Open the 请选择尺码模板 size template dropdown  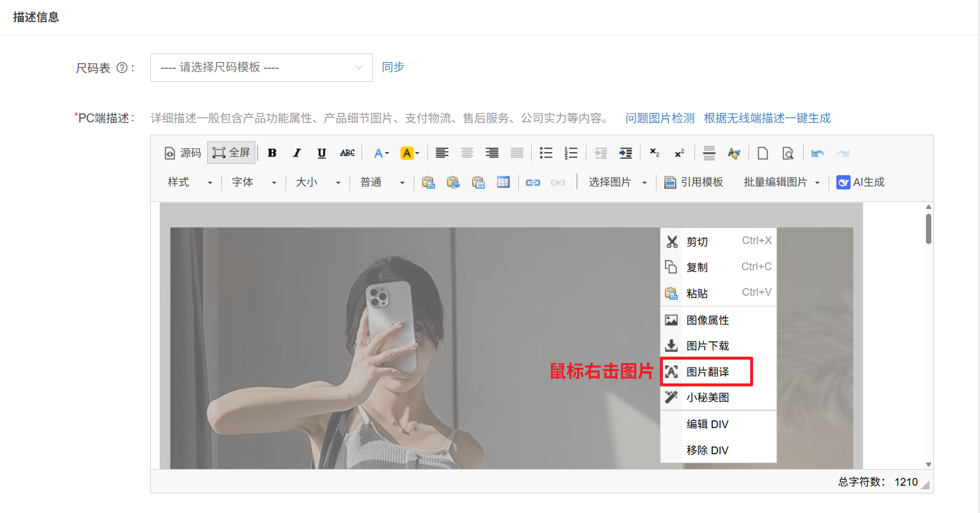[261, 68]
